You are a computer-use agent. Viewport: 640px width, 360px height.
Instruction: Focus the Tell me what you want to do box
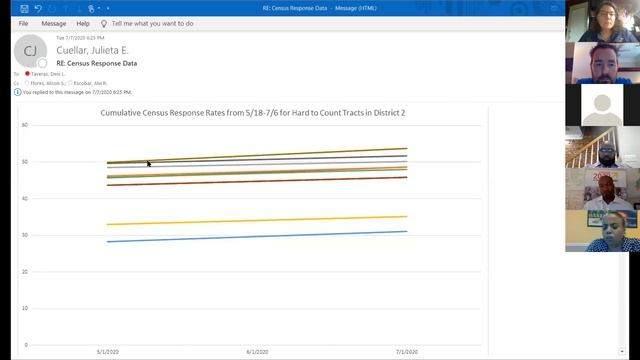click(153, 24)
